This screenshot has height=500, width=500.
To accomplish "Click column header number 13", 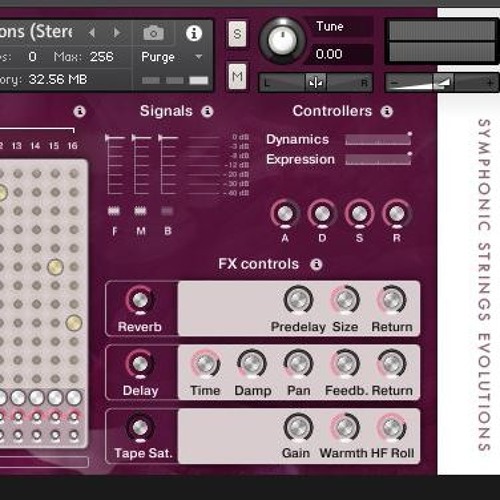I will [17, 146].
